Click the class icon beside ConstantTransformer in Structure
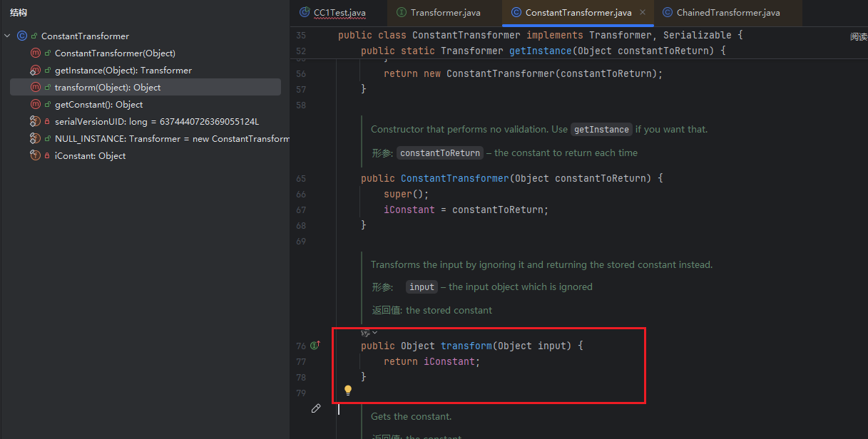 (x=22, y=36)
